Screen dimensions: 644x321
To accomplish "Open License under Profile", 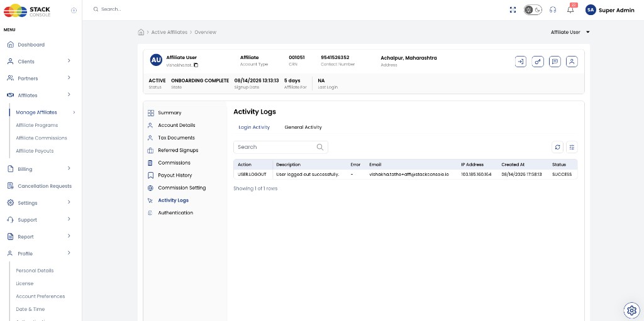I will tap(25, 283).
